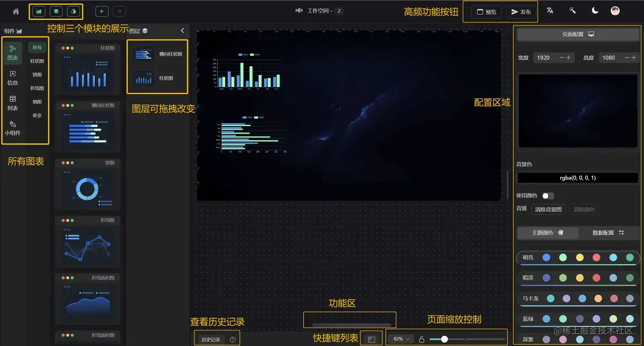Toggle the 使用颜色 switch
This screenshot has width=644, height=346.
click(x=547, y=196)
